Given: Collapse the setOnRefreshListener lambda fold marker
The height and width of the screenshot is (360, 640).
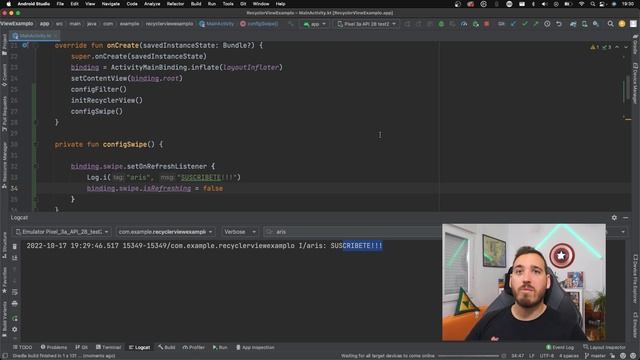Looking at the screenshot, I should click(x=35, y=167).
